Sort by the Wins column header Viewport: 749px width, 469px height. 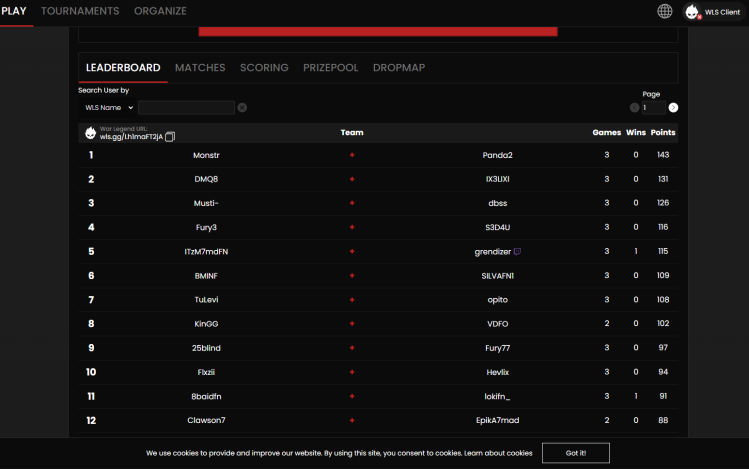(x=636, y=133)
